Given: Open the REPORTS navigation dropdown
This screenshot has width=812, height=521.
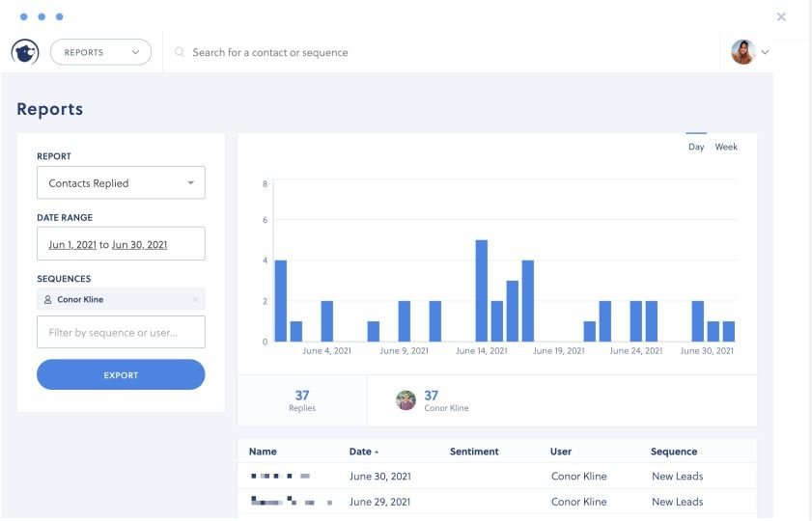Looking at the screenshot, I should (101, 52).
